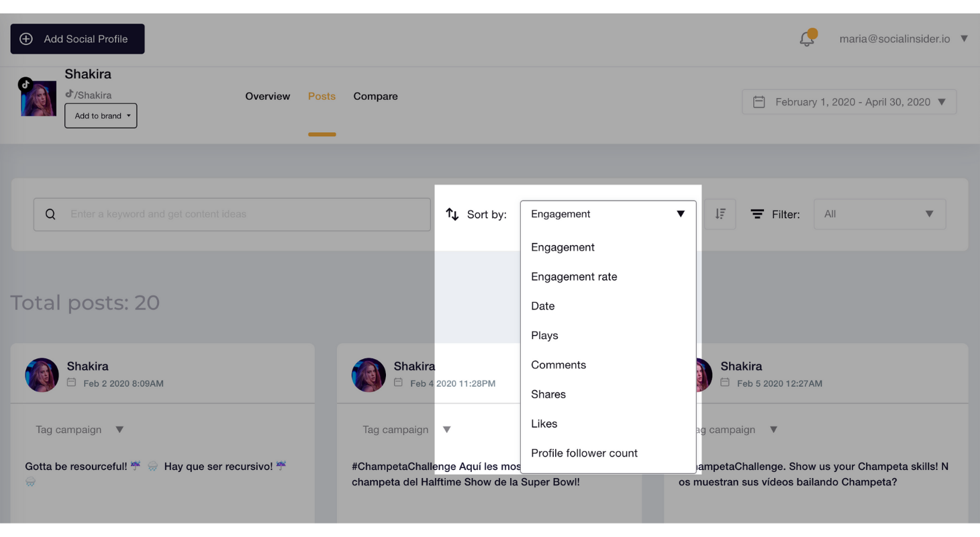Click the notification bell icon
The width and height of the screenshot is (980, 537).
point(807,39)
